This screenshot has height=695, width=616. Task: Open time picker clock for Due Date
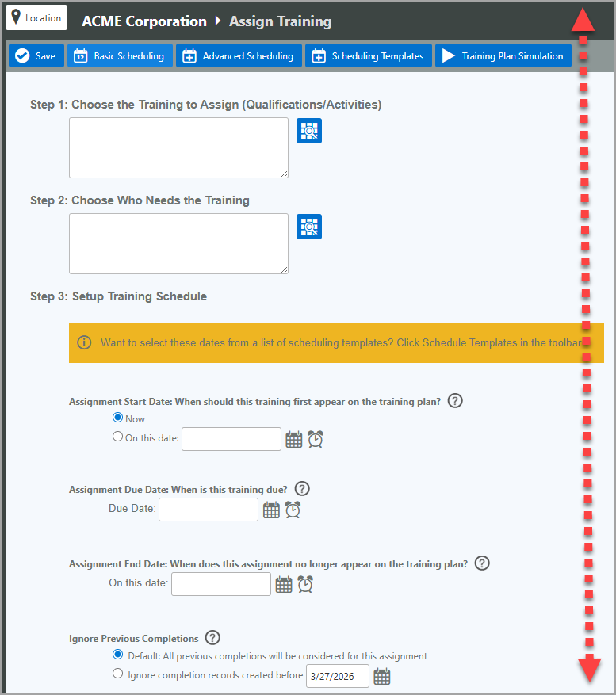click(293, 510)
